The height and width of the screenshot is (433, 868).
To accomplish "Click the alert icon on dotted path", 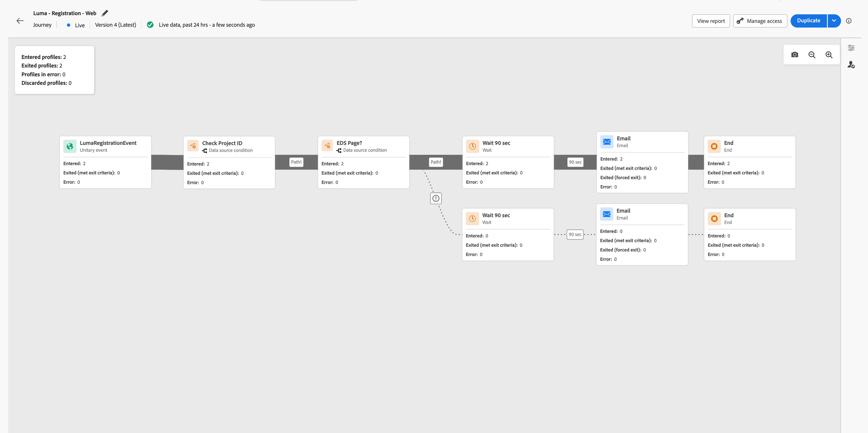I will pos(436,199).
